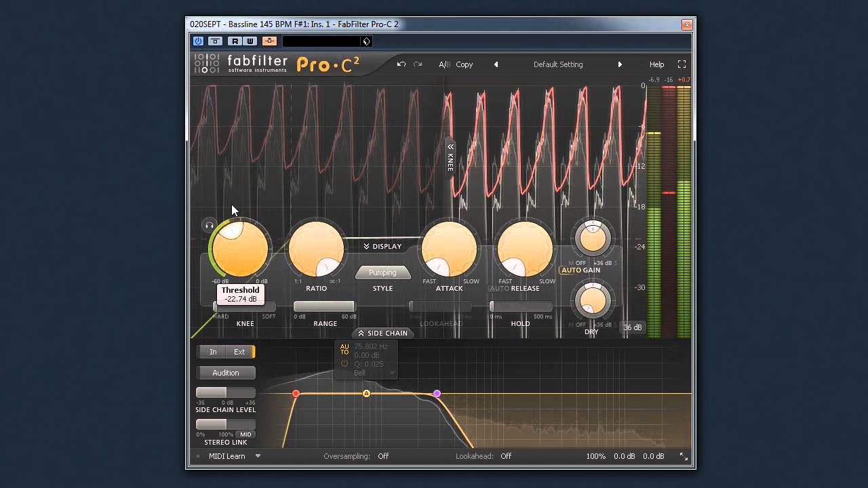Select the yellow A filter band node
The height and width of the screenshot is (488, 868).
[366, 393]
